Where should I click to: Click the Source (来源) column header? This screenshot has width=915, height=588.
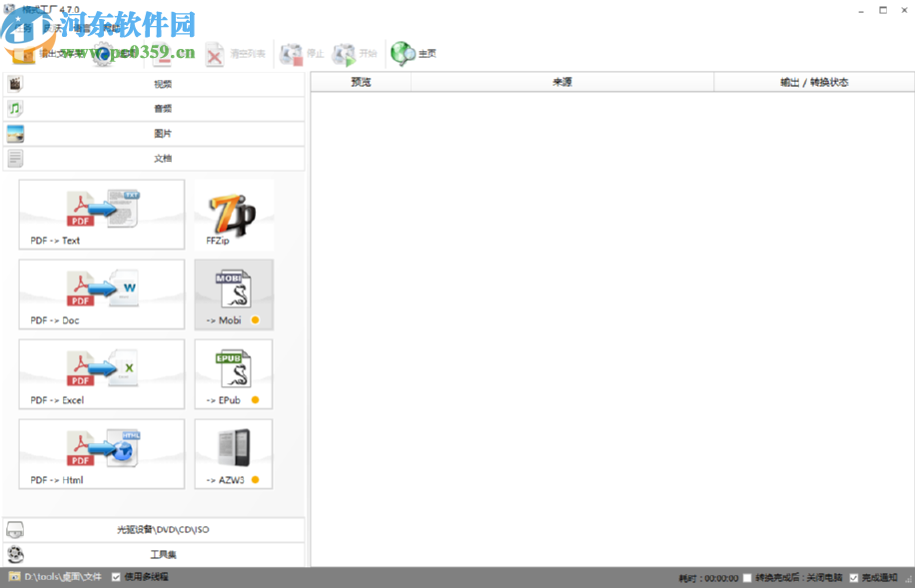(x=562, y=82)
